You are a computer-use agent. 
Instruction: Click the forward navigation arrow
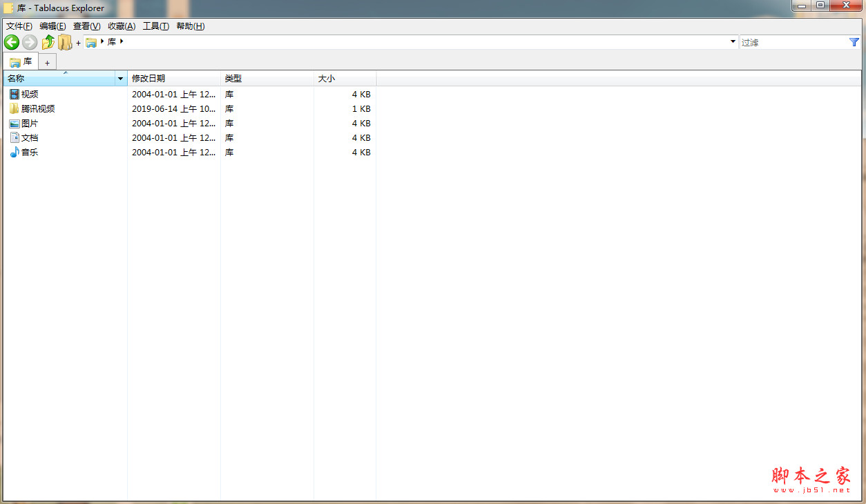pos(29,42)
